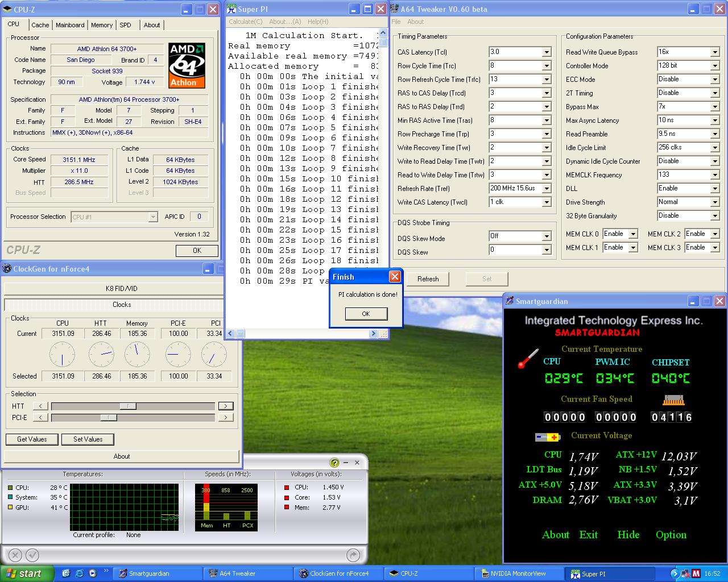This screenshot has width=728, height=582.
Task: Open the MEM CLK 0 dropdown
Action: pyautogui.click(x=633, y=234)
